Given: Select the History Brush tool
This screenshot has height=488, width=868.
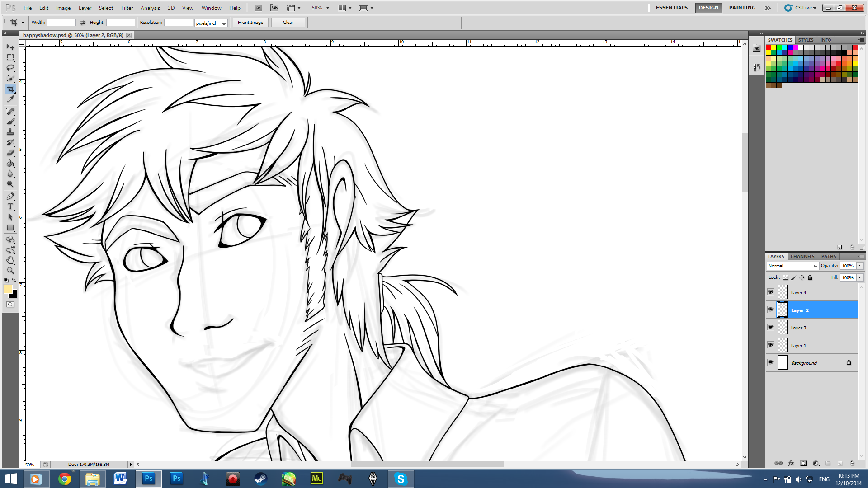Looking at the screenshot, I should point(10,142).
